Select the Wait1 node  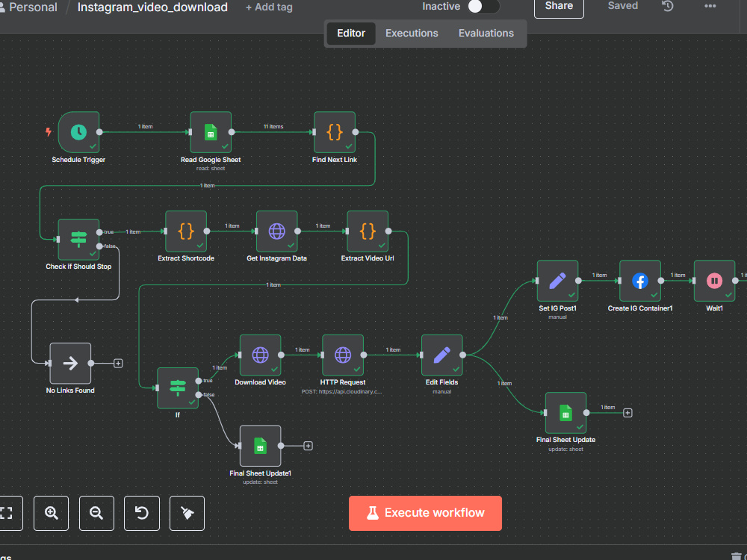(x=714, y=281)
